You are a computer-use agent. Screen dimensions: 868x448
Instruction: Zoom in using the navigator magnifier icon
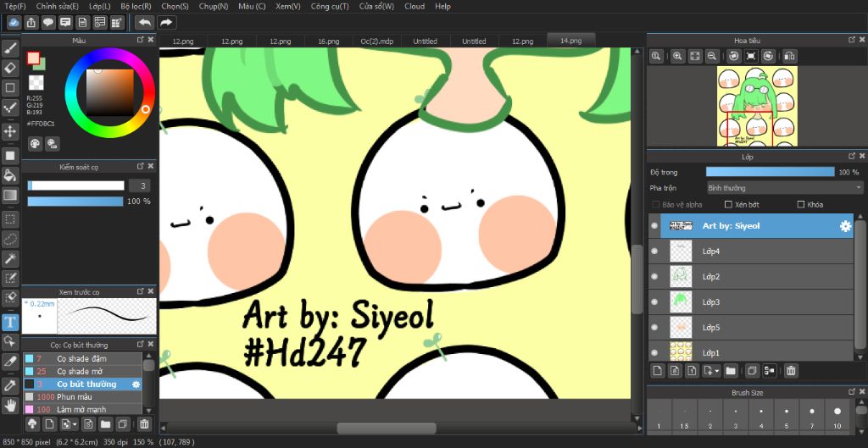tap(677, 56)
